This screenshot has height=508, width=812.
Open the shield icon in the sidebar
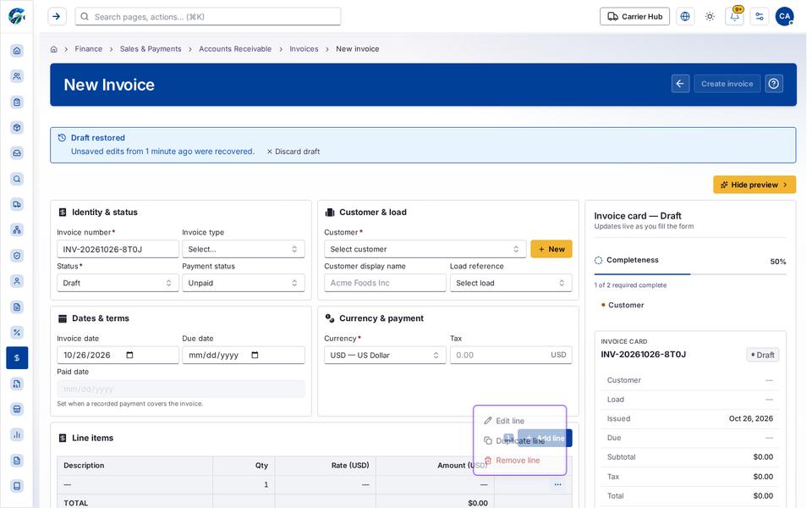(17, 256)
